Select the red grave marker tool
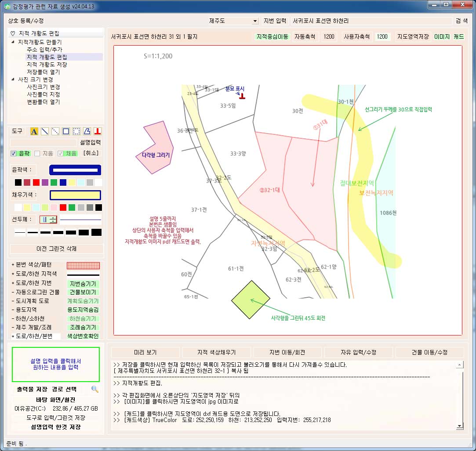The image size is (476, 451). (98, 131)
